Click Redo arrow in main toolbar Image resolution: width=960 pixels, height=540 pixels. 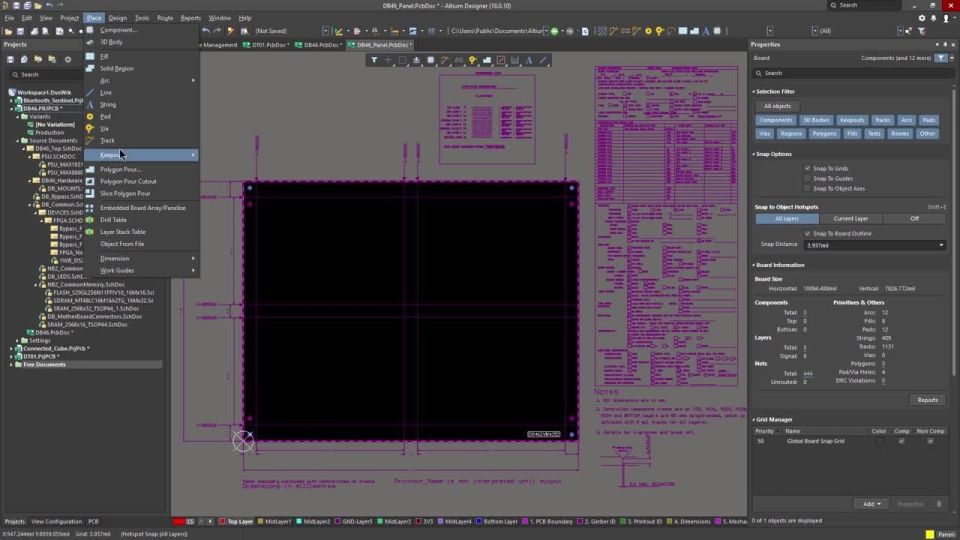pos(217,31)
